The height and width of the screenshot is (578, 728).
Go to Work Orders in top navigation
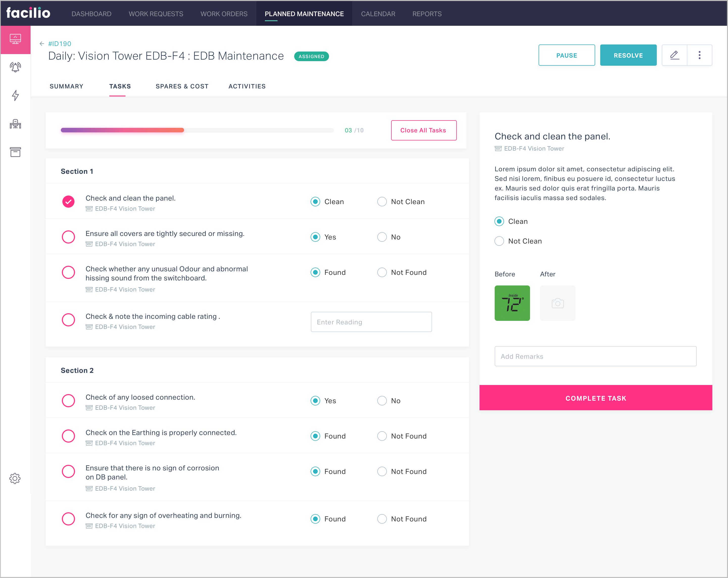tap(224, 14)
